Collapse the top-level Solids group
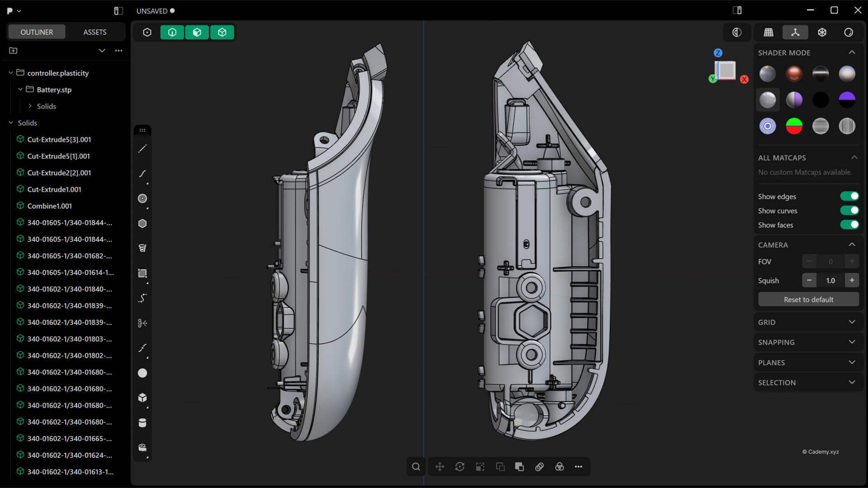The image size is (868, 488). click(x=11, y=123)
